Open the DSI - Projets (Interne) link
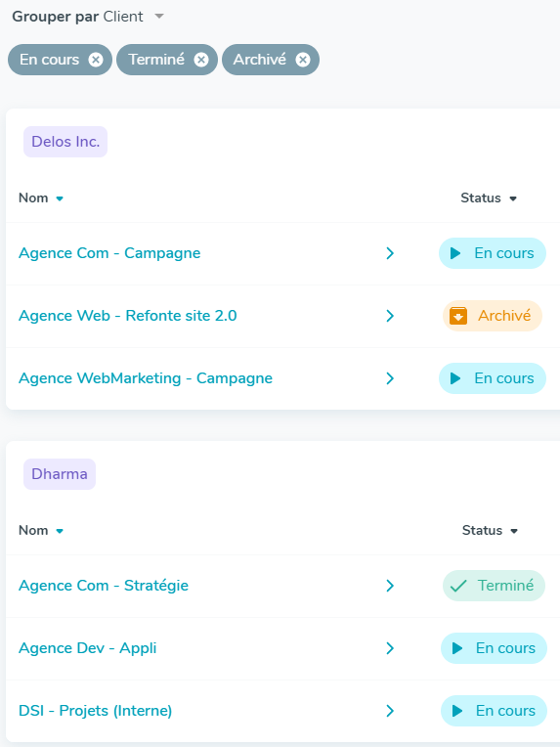 (x=95, y=711)
